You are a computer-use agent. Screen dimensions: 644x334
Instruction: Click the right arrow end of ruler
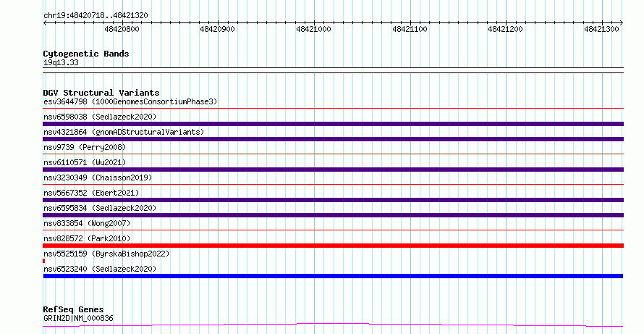pyautogui.click(x=622, y=22)
